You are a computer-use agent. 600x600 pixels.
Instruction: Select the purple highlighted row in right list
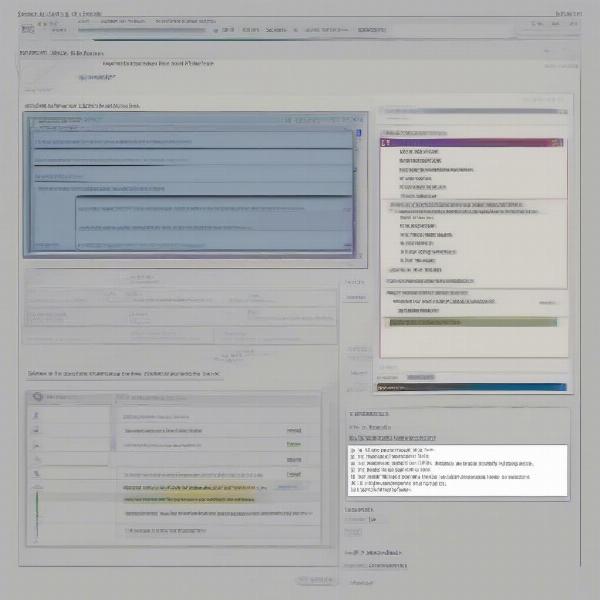(471, 143)
